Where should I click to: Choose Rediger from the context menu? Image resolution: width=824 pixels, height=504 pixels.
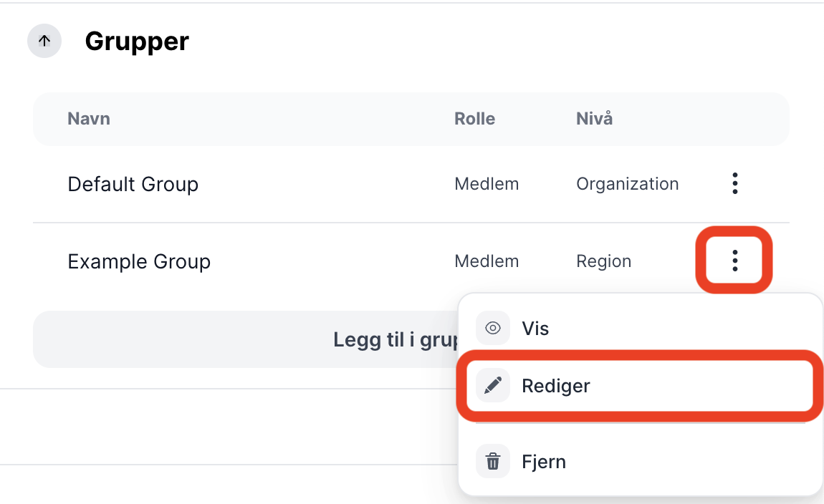[640, 386]
